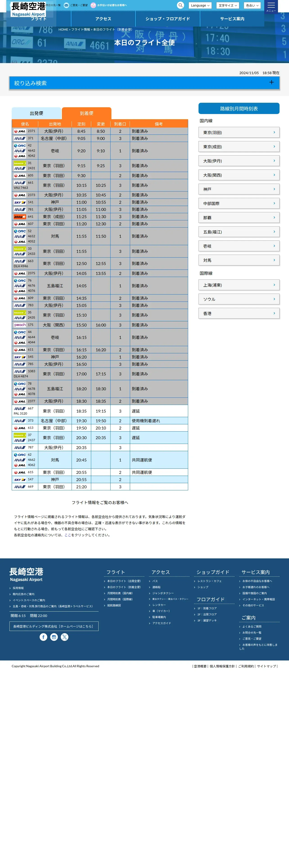Click the 絞り込み検索 filter bar
289x868 pixels.
pos(144,83)
